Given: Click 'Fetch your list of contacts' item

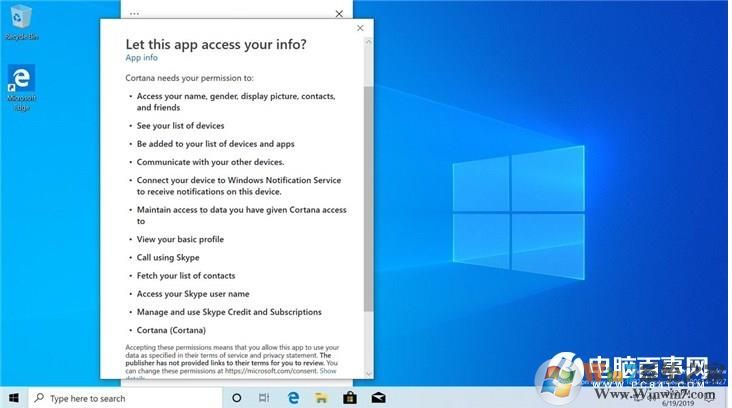Looking at the screenshot, I should (186, 275).
